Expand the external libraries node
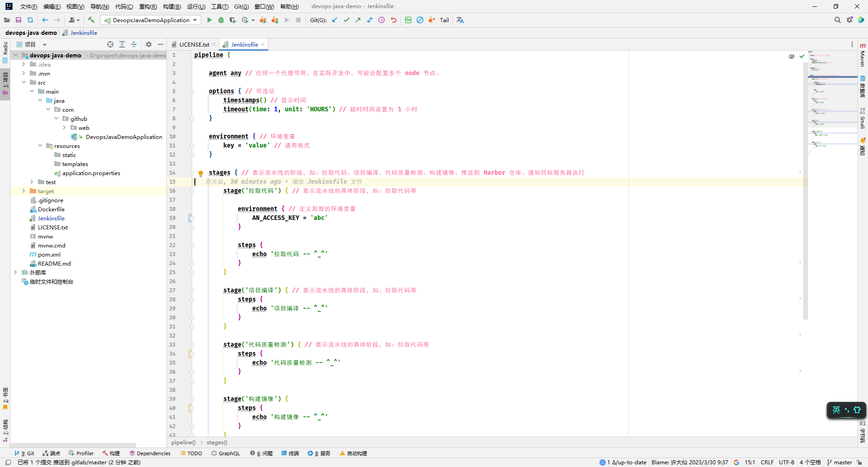Viewport: 868px width, 467px height. (15, 272)
